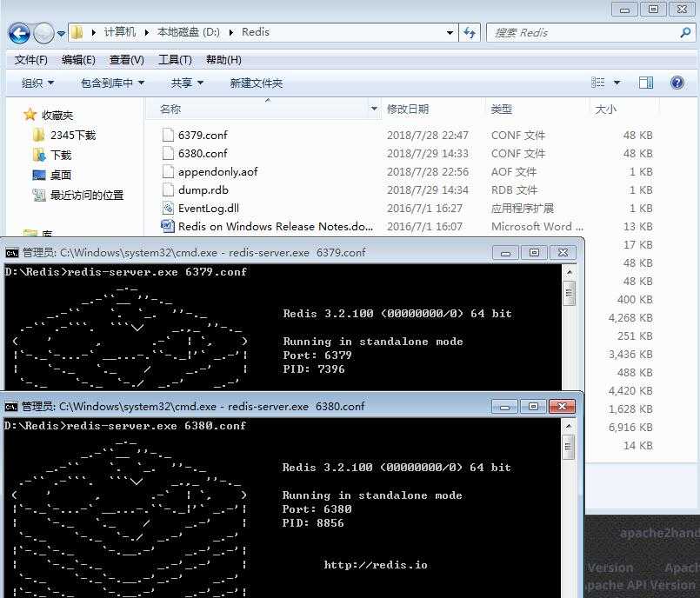The image size is (700, 598).
Task: Select the appendonly.aof file icon
Action: point(168,171)
